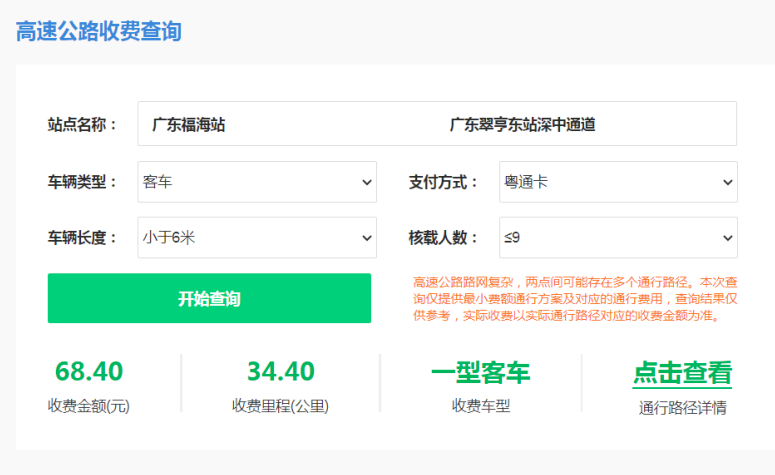This screenshot has height=475, width=775.
Task: Expand the 支付方式 dropdown showing 粤通卡
Action: 618,182
